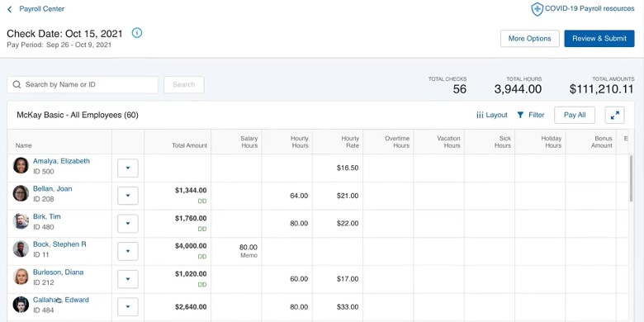Open COVID-19 Payroll resources link
This screenshot has width=644, height=322.
click(590, 8)
